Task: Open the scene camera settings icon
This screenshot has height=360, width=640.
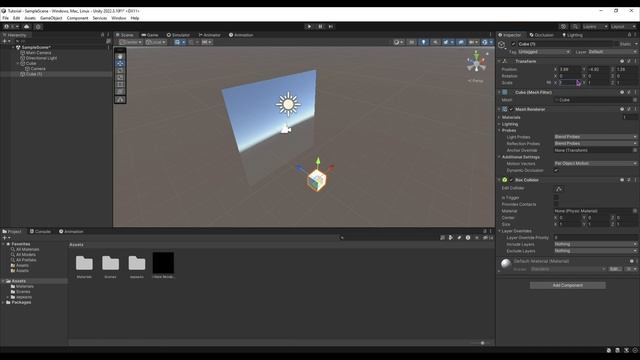Action: point(473,42)
